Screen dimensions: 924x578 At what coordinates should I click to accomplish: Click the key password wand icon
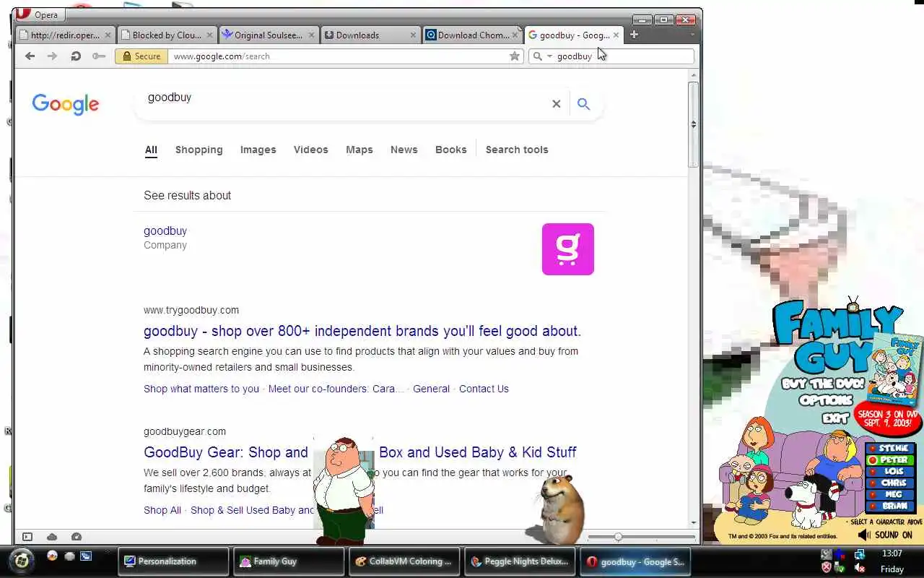pos(99,56)
